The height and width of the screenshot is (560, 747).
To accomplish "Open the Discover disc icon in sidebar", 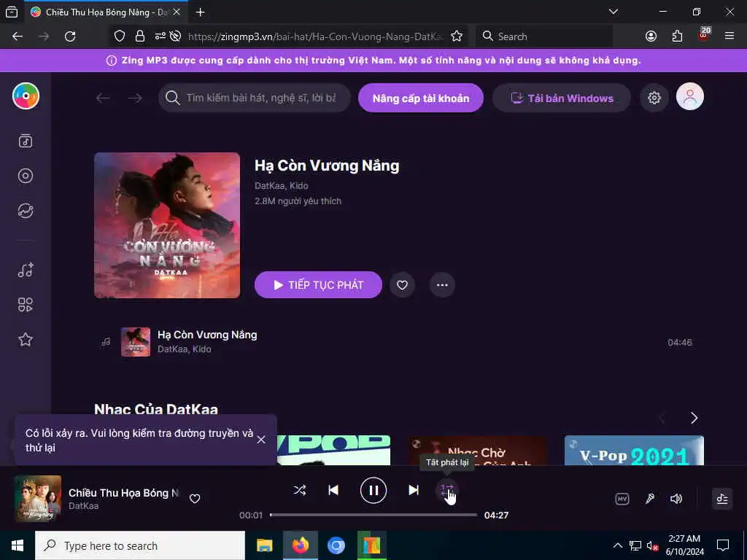I will (x=26, y=176).
